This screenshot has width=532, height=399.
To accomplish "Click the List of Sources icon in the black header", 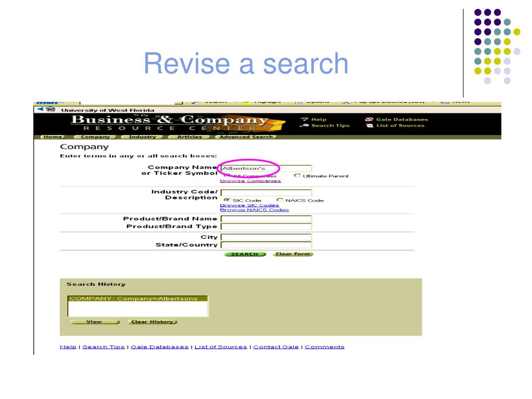I will (370, 126).
